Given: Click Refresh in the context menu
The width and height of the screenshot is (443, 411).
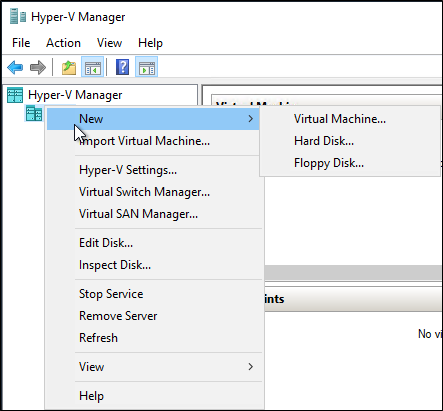Looking at the screenshot, I should coord(98,338).
